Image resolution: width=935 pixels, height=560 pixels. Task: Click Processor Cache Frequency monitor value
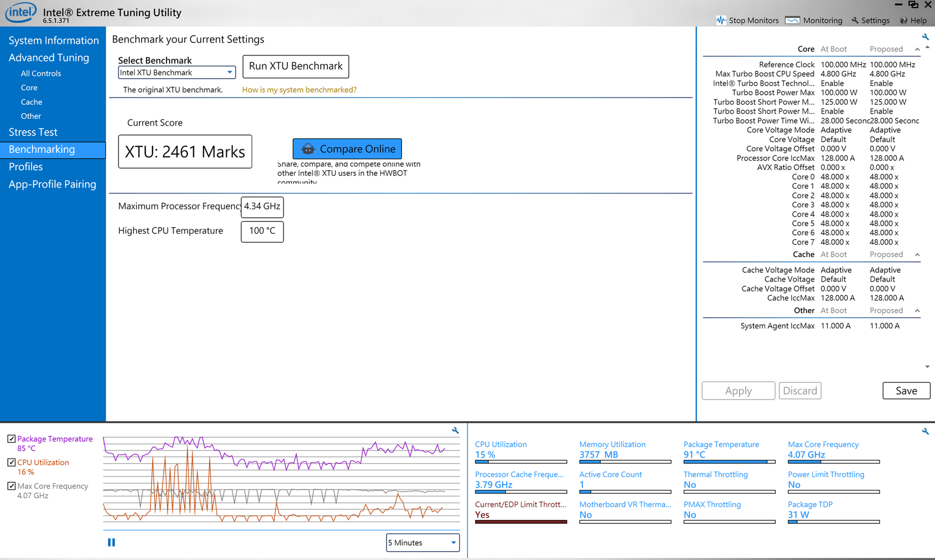(493, 485)
